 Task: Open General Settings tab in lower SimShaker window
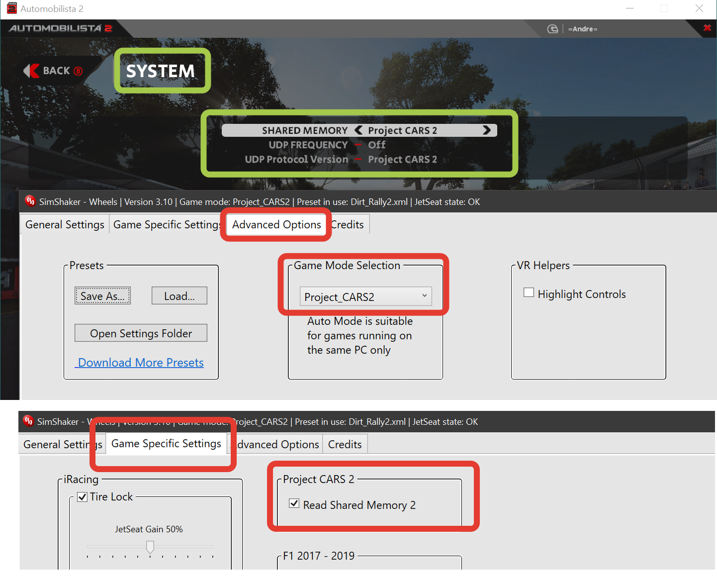click(x=62, y=444)
